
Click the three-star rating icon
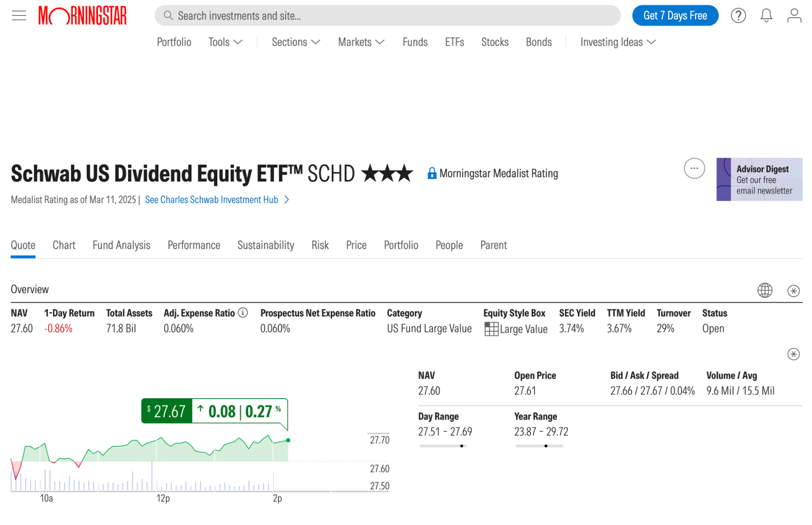(x=387, y=174)
